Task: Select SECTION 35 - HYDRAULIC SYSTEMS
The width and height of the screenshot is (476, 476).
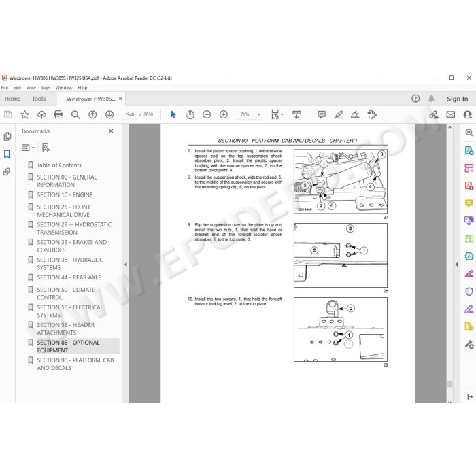Action: point(70,264)
